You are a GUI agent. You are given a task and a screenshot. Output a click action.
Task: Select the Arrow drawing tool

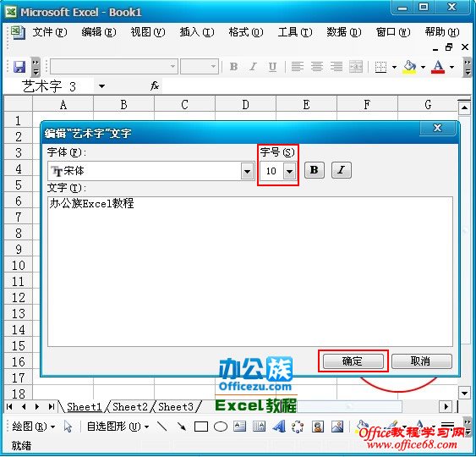(182, 427)
